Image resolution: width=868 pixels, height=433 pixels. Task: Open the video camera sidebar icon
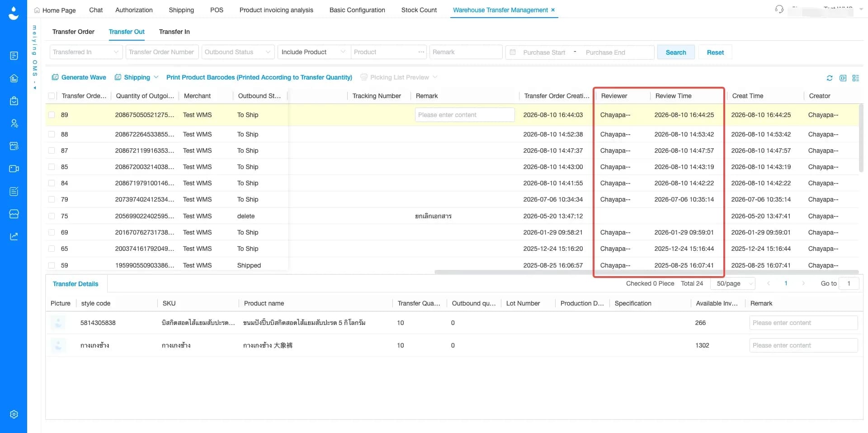(14, 169)
